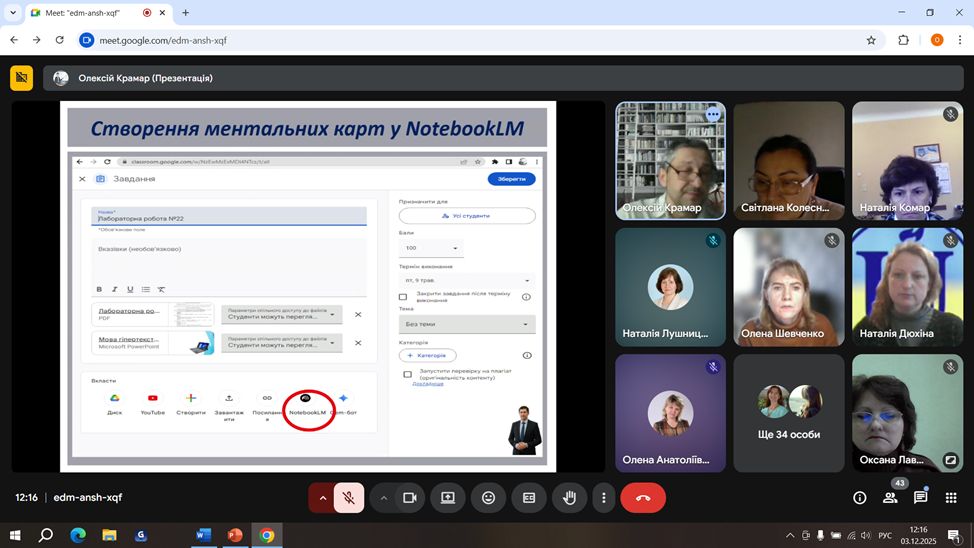Open a new browser tab
The width and height of the screenshot is (974, 548).
(x=185, y=13)
